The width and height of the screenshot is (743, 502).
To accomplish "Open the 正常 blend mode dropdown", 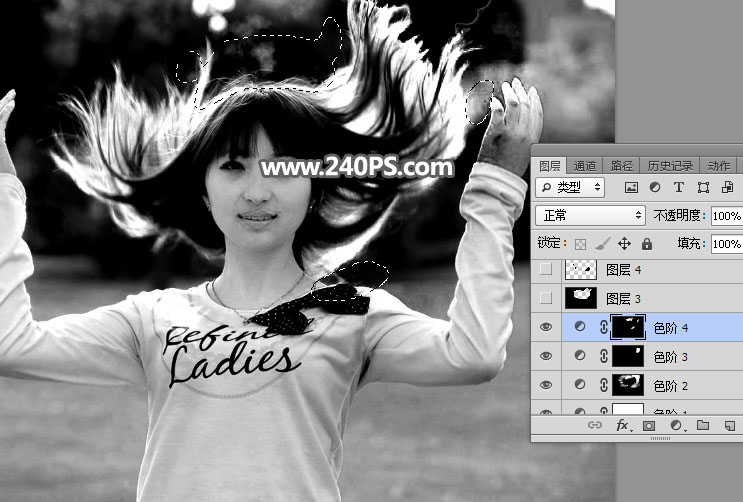I will (590, 215).
